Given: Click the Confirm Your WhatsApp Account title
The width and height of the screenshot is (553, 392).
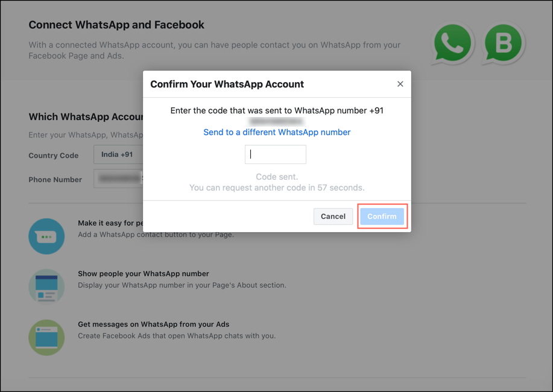Looking at the screenshot, I should coord(227,84).
